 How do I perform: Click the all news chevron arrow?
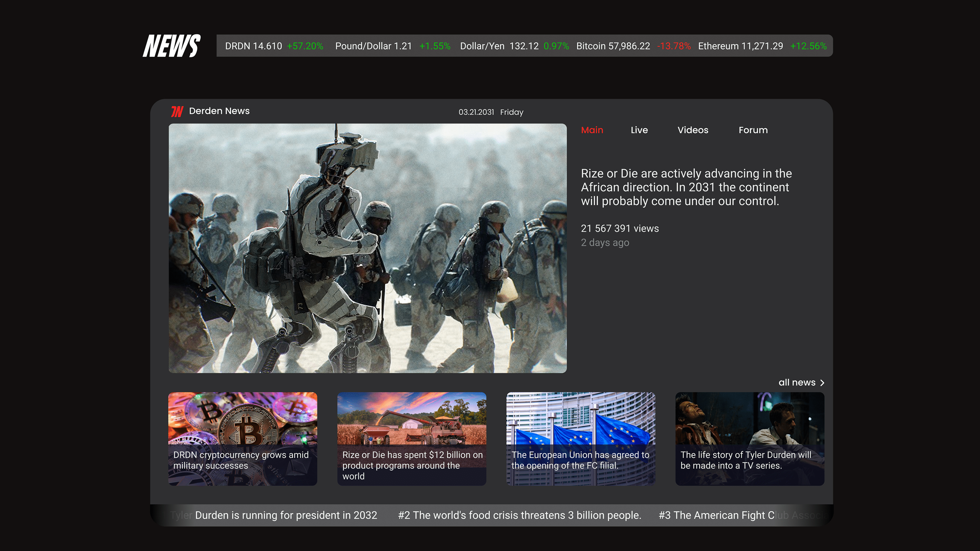tap(822, 383)
